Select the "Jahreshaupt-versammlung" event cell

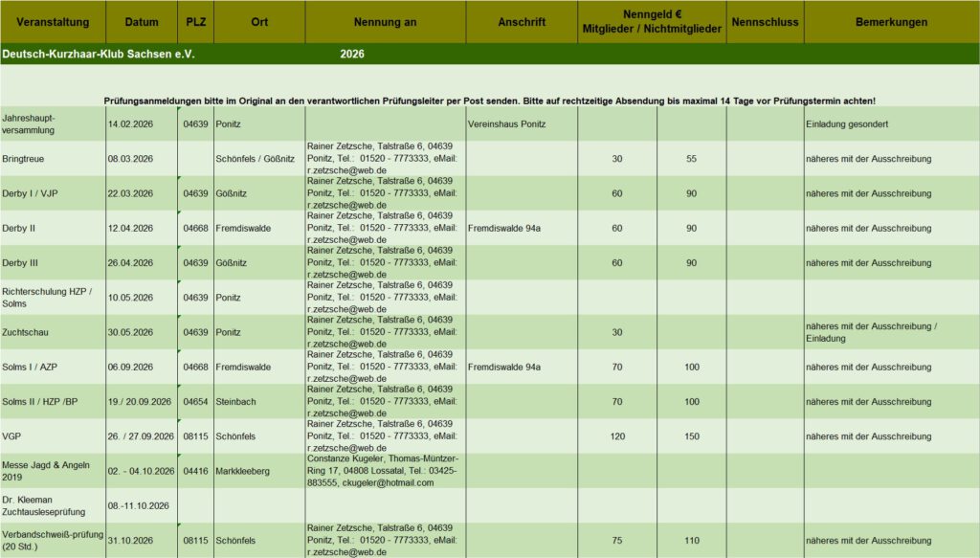[53, 123]
